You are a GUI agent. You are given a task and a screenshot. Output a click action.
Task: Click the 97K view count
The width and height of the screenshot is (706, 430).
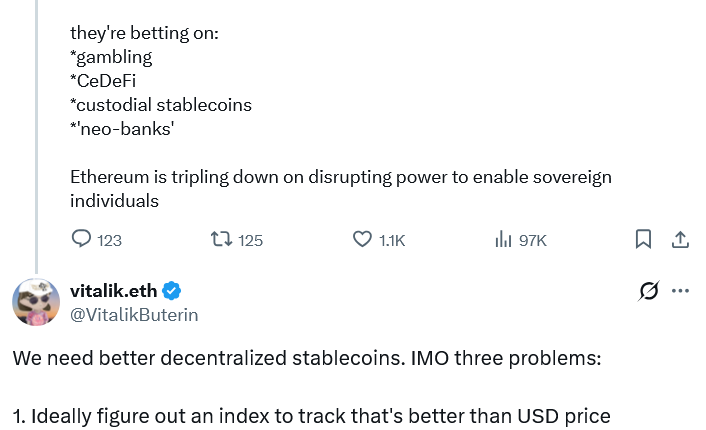533,240
